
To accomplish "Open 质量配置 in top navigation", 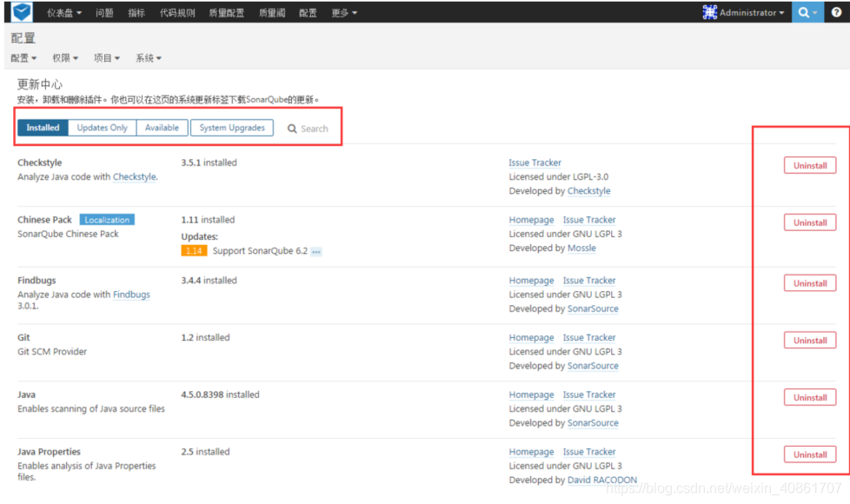I will (x=227, y=13).
